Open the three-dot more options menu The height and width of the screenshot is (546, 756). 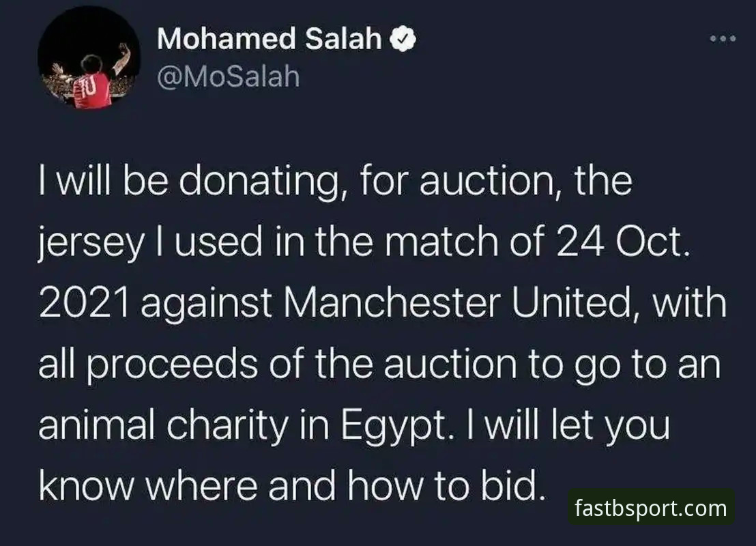[723, 39]
